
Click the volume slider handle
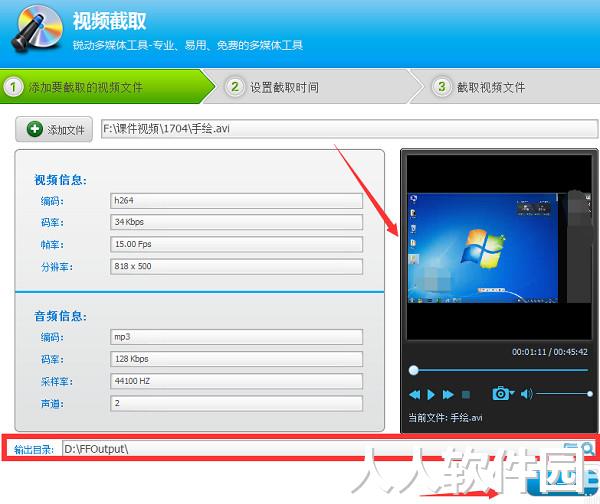click(x=590, y=394)
